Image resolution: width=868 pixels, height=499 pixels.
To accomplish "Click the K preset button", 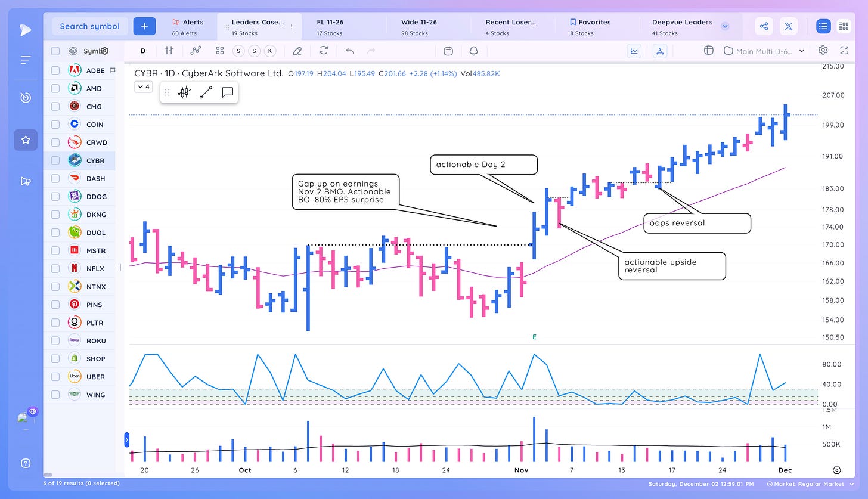I will [270, 51].
